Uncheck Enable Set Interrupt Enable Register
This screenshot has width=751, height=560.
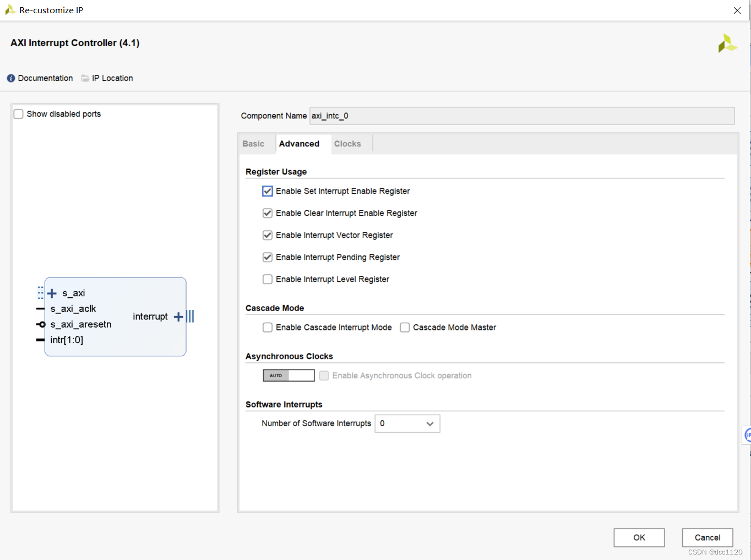tap(268, 191)
